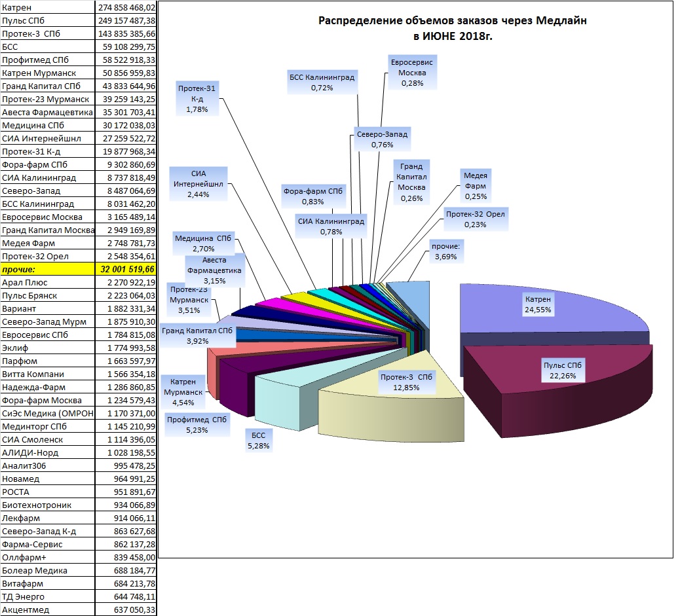Click the 'СИА Калининград' table cell
The height and width of the screenshot is (616, 678).
[48, 177]
